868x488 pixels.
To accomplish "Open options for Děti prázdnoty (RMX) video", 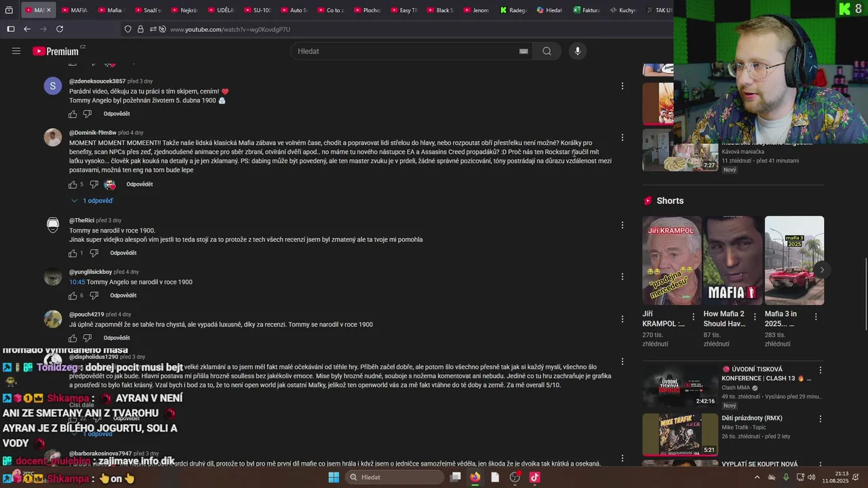I will point(820,420).
